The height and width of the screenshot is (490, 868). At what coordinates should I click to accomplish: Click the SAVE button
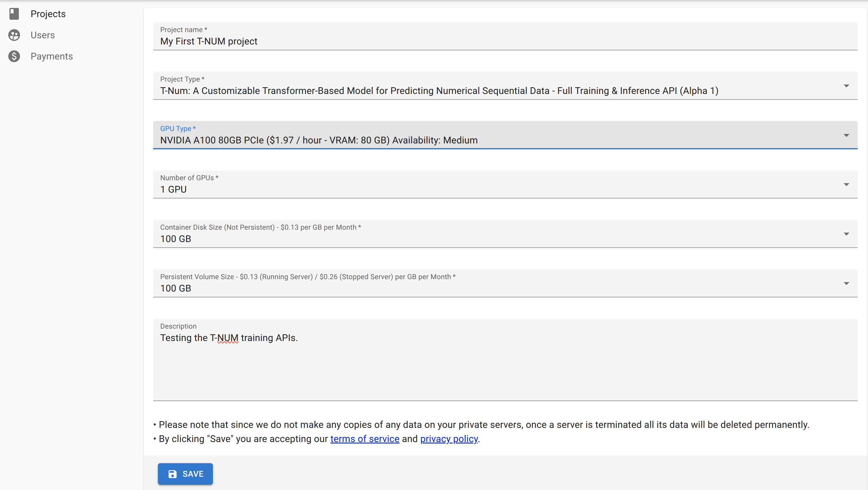(x=185, y=474)
